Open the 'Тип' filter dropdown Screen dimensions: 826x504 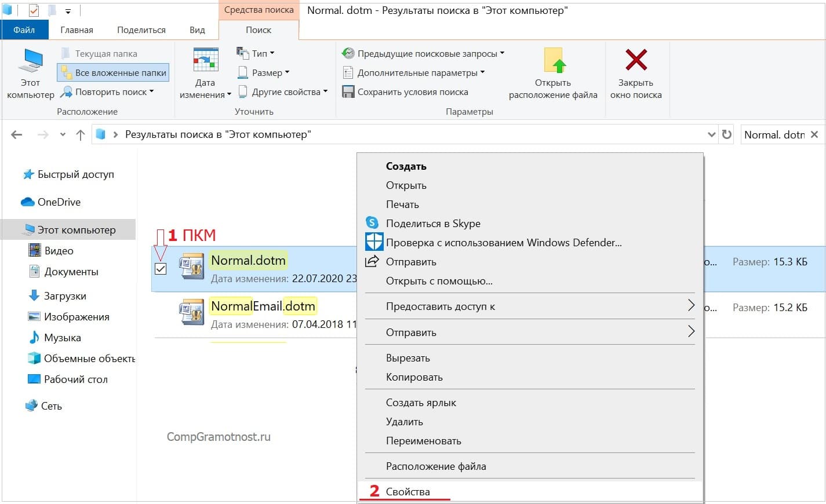click(256, 53)
